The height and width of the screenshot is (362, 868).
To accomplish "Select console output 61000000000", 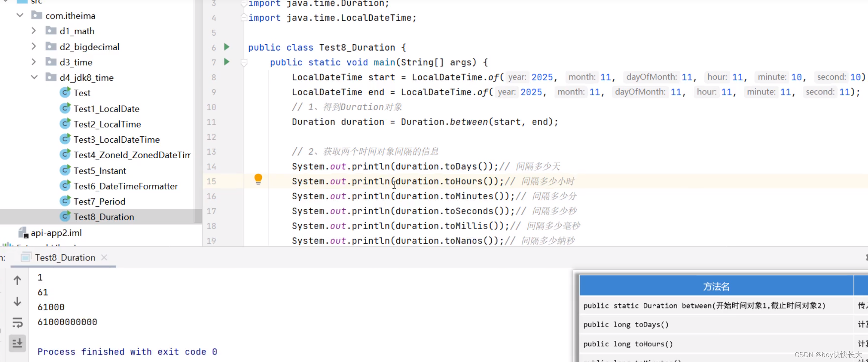I will coord(67,322).
